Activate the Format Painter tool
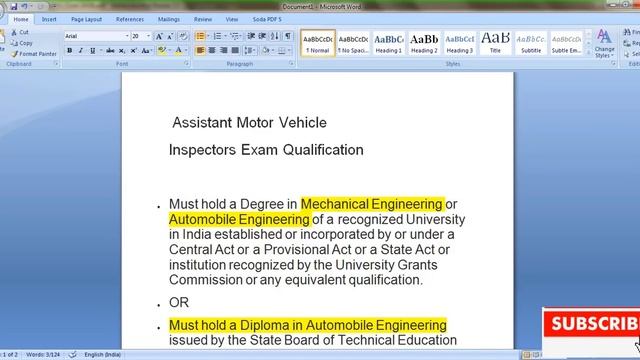 point(34,54)
